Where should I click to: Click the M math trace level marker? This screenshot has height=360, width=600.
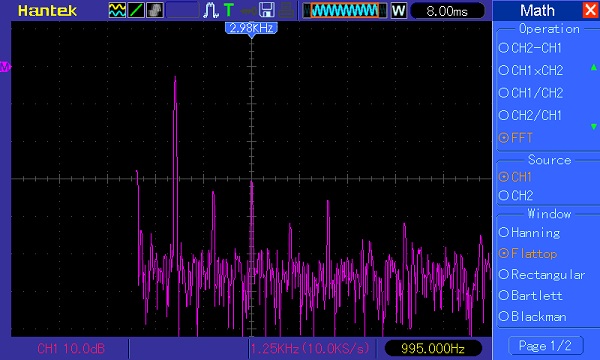pyautogui.click(x=5, y=67)
